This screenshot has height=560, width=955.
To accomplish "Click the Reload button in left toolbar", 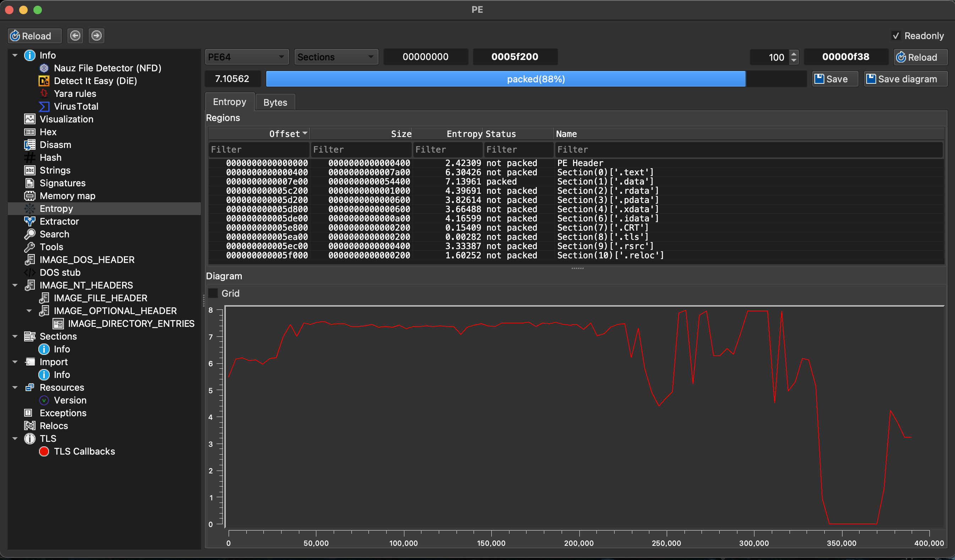I will (34, 35).
